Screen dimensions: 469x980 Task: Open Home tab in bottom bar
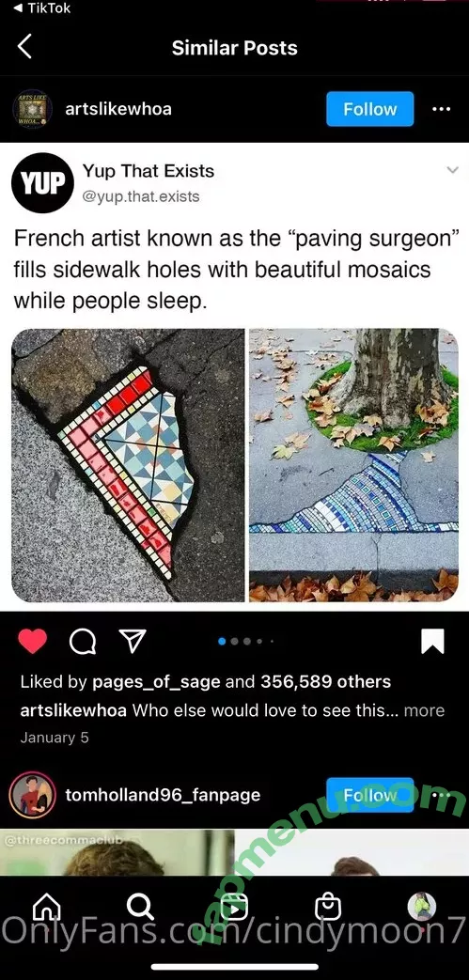[x=46, y=908]
